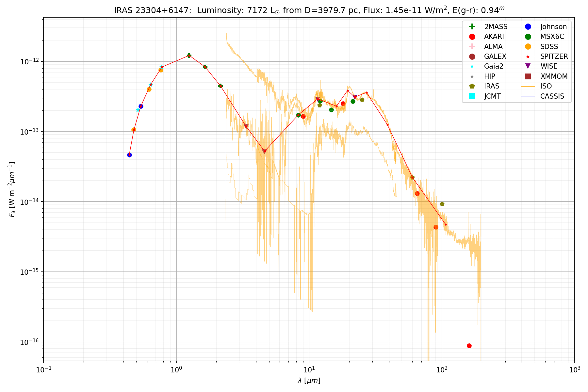Image resolution: width=588 pixels, height=392 pixels.
Task: Click the CASSIS blue line legend sample
Action: coord(528,96)
